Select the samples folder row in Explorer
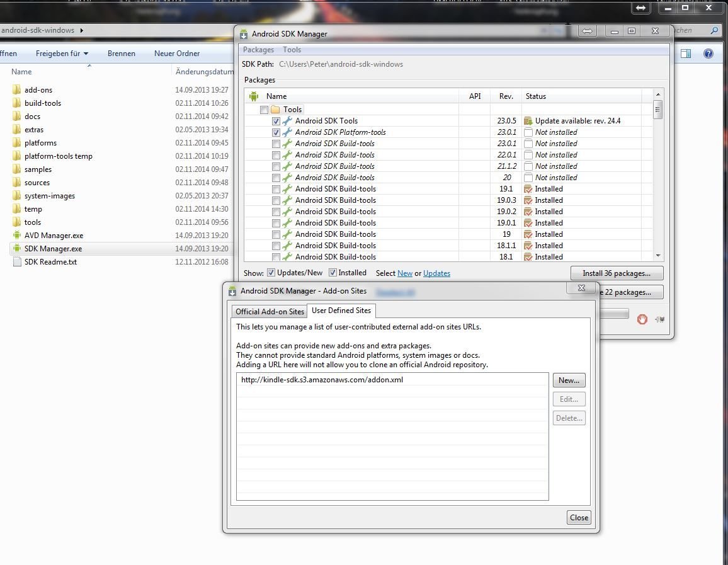Viewport: 728px width, 565px height. pyautogui.click(x=121, y=169)
